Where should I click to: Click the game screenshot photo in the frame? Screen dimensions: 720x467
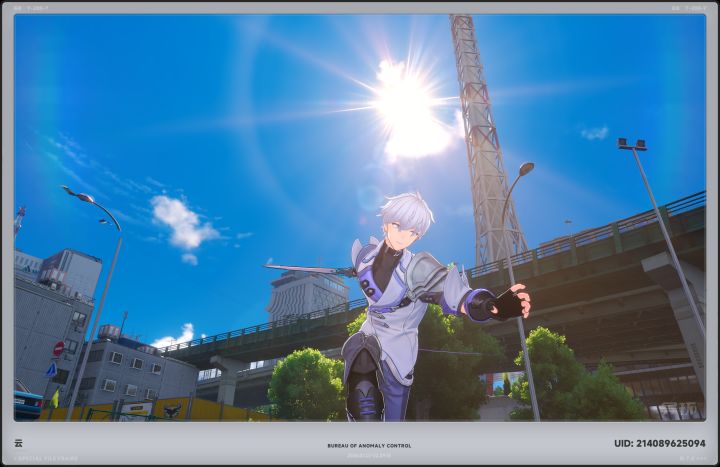coord(360,218)
